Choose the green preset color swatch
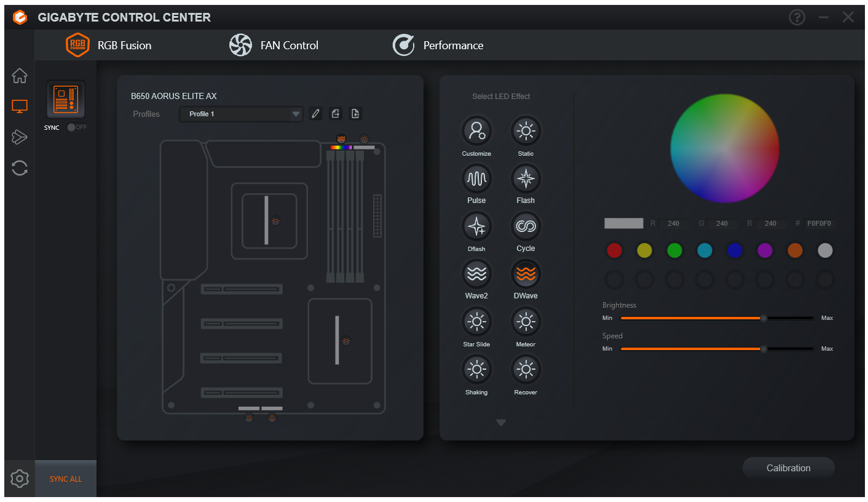 (674, 250)
